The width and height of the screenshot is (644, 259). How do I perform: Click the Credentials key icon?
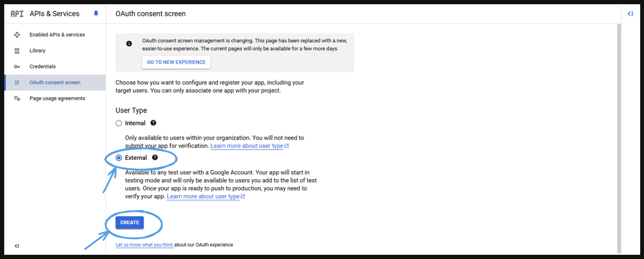(x=17, y=67)
